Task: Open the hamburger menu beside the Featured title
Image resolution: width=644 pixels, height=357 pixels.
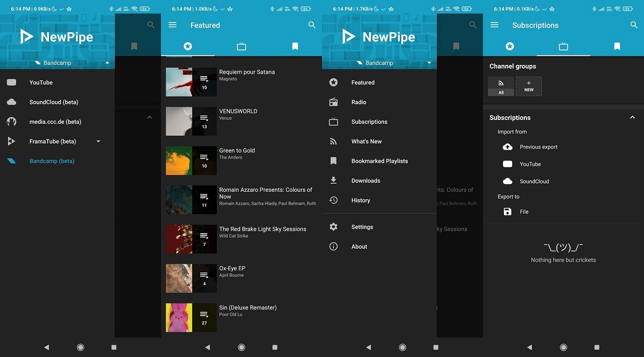Action: 172,25
